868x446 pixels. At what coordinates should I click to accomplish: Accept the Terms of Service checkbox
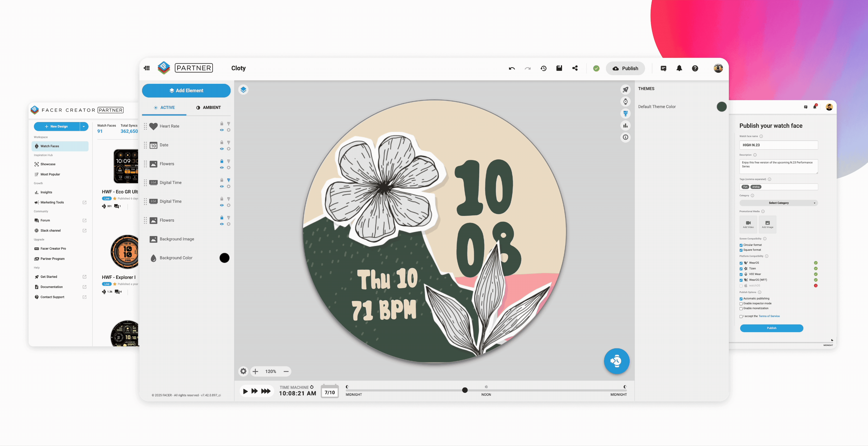point(741,316)
